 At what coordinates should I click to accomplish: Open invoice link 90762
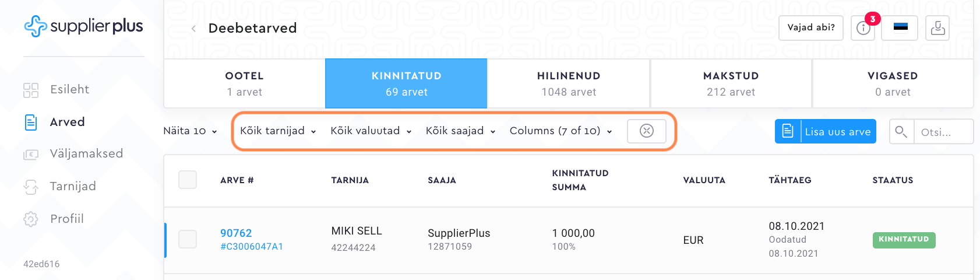click(236, 233)
